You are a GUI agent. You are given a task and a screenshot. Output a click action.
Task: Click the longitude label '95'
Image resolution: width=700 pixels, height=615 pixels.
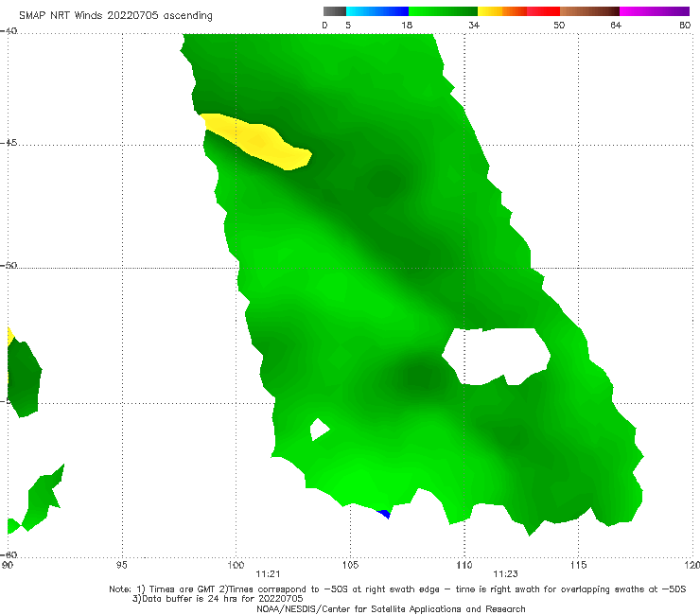(121, 566)
